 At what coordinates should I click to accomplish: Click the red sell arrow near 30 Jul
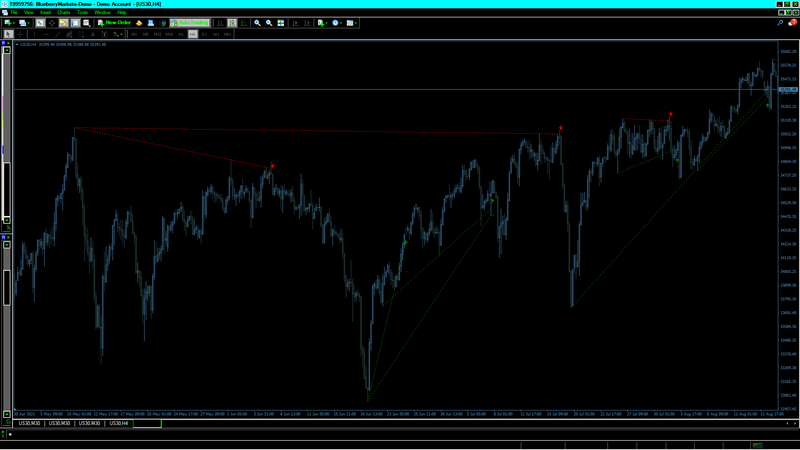[x=671, y=114]
